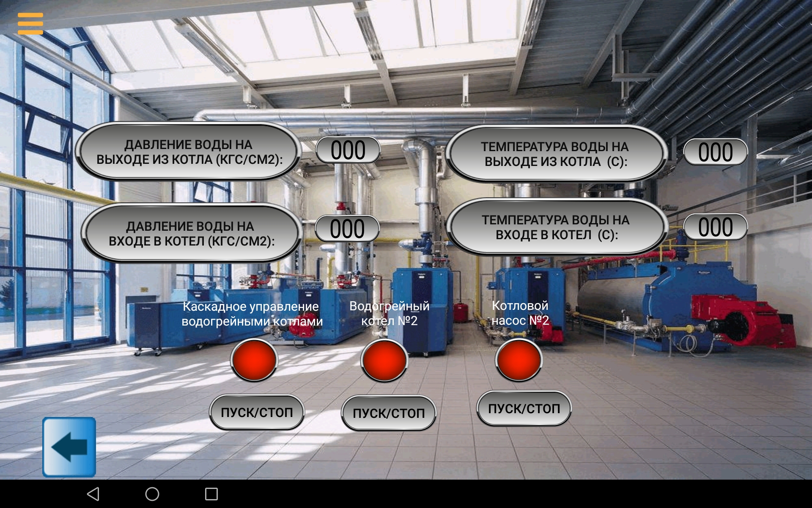Toggle ПУСК/СТОП for Водогрейный котел №2
Image resolution: width=812 pixels, height=508 pixels.
pyautogui.click(x=389, y=413)
